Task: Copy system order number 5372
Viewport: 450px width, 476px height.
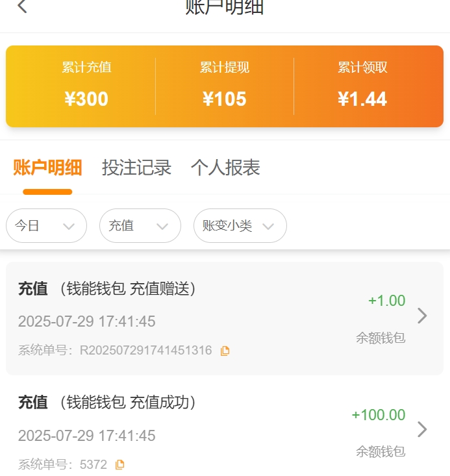Action: pos(119,464)
